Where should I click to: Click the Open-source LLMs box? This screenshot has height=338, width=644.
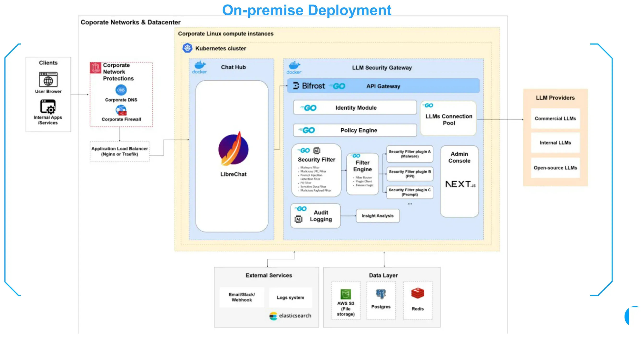click(x=555, y=168)
